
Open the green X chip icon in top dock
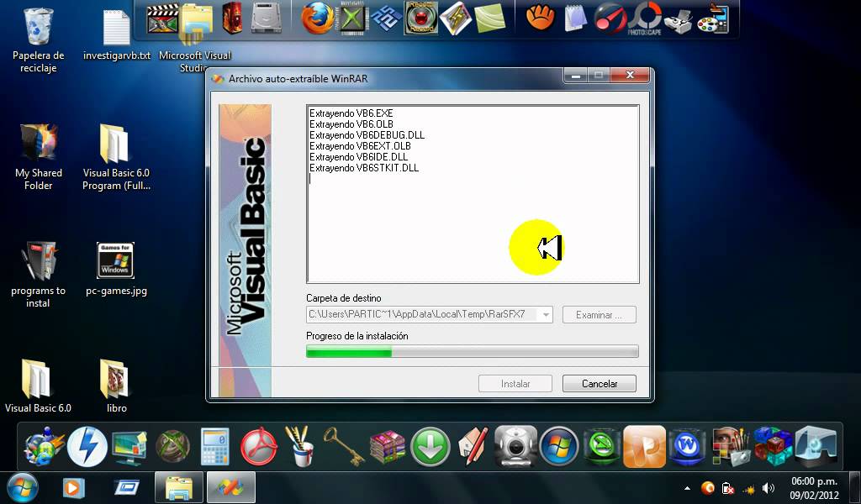click(x=351, y=18)
